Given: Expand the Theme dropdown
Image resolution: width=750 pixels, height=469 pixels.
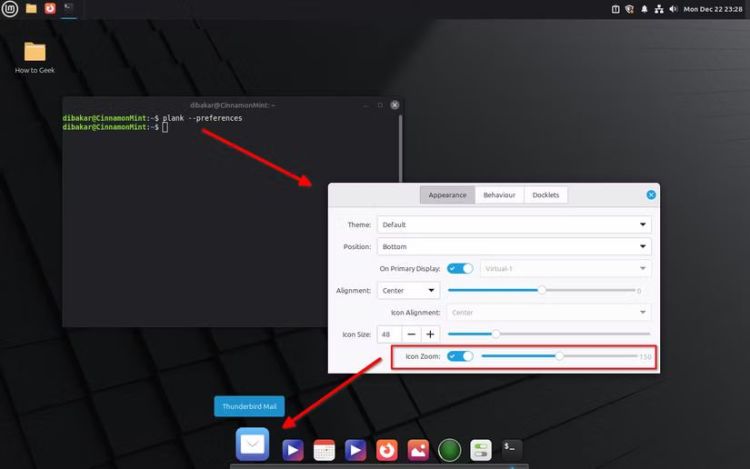Looking at the screenshot, I should pyautogui.click(x=514, y=225).
